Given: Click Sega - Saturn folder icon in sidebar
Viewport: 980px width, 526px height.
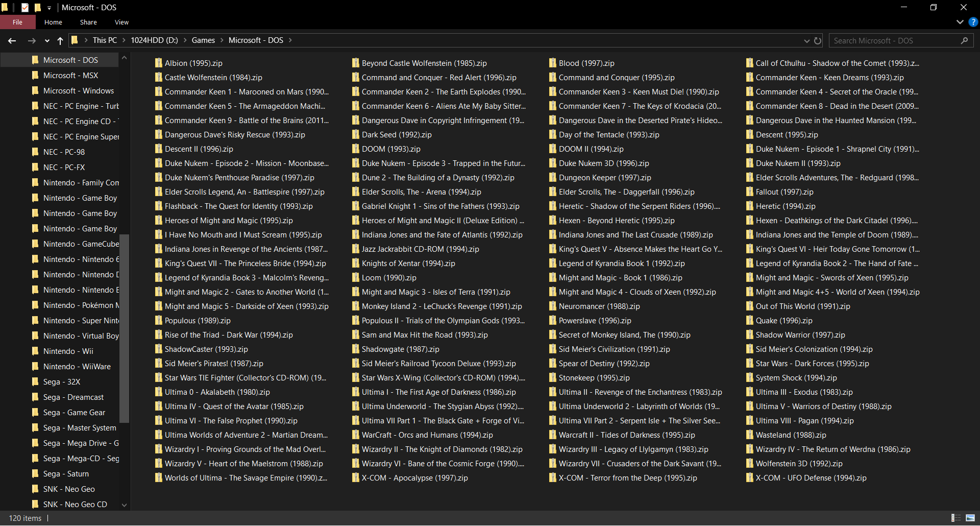Looking at the screenshot, I should (35, 474).
